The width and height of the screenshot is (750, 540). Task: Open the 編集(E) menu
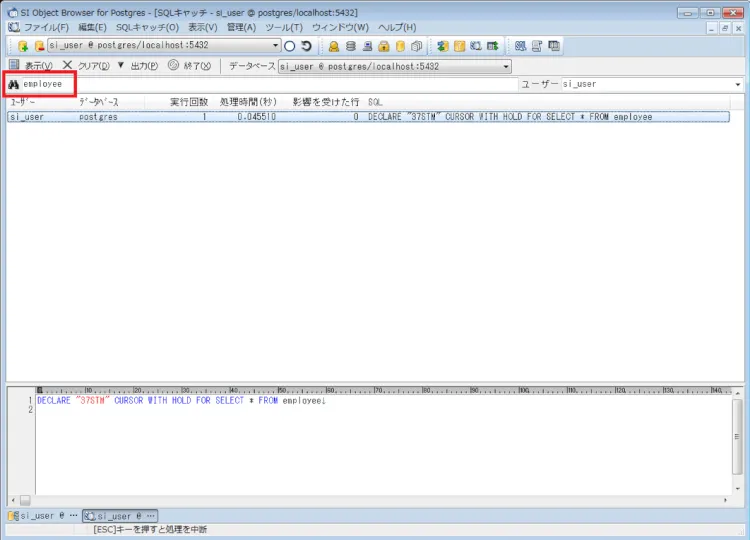(92, 27)
